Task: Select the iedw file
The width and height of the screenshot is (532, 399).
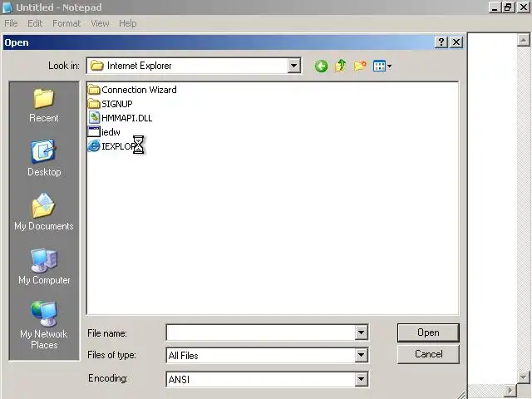Action: coord(104,132)
